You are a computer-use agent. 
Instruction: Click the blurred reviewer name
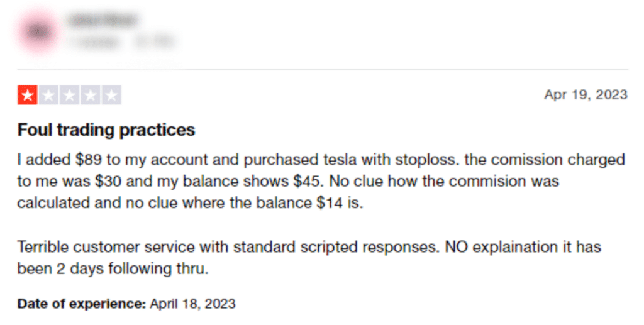coord(103,19)
